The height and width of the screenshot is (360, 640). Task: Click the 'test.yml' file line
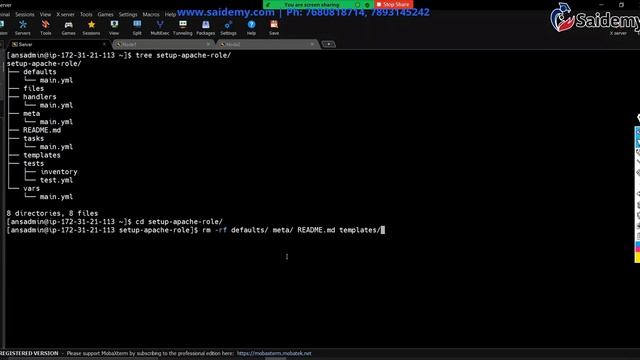(56, 180)
